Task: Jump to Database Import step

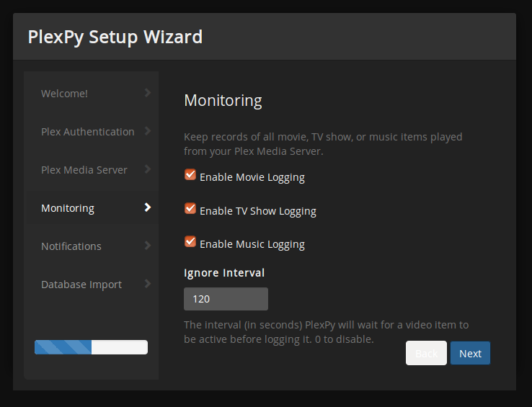Action: 92,285
